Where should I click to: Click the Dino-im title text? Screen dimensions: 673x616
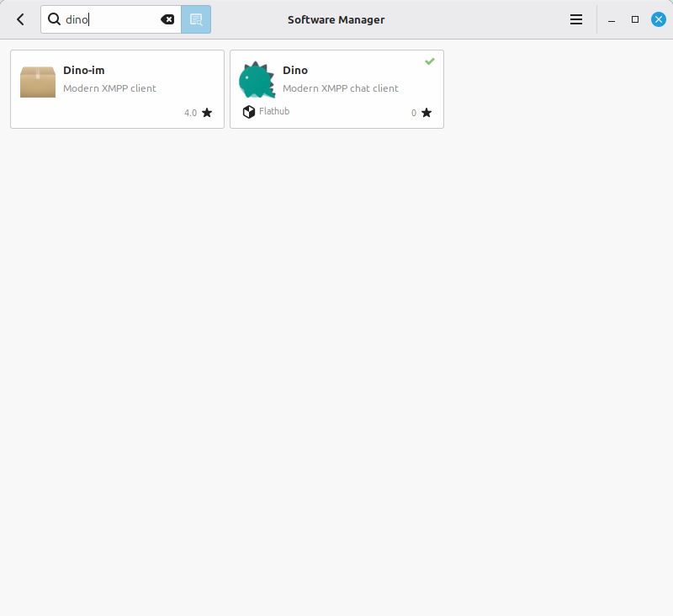pyautogui.click(x=83, y=71)
